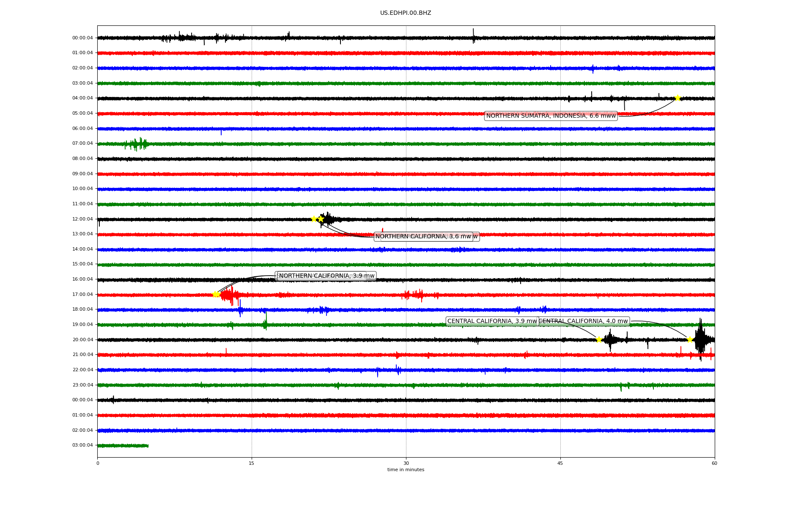This screenshot has width=812, height=508.
Task: Click the Central California 3.9 star marker
Action: 599,340
